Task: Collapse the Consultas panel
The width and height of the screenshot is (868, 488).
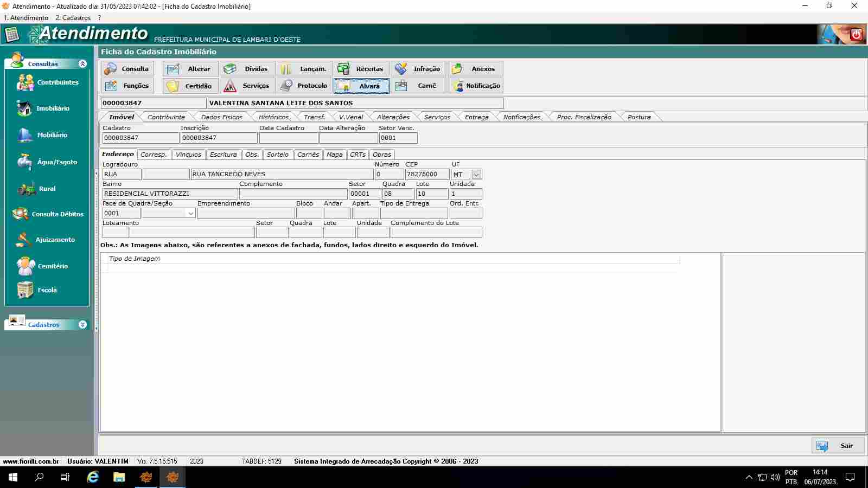Action: click(x=82, y=64)
